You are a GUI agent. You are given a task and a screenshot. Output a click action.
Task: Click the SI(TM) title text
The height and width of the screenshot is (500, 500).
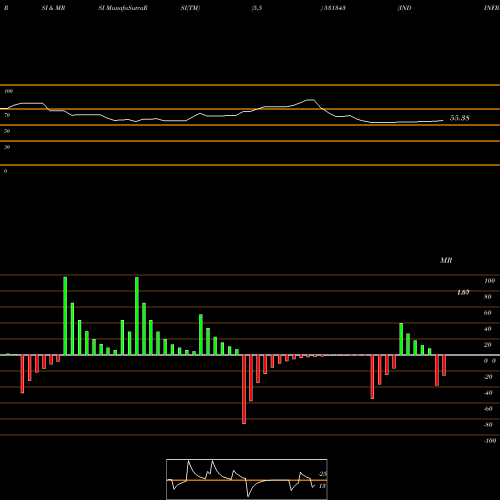[x=190, y=8]
